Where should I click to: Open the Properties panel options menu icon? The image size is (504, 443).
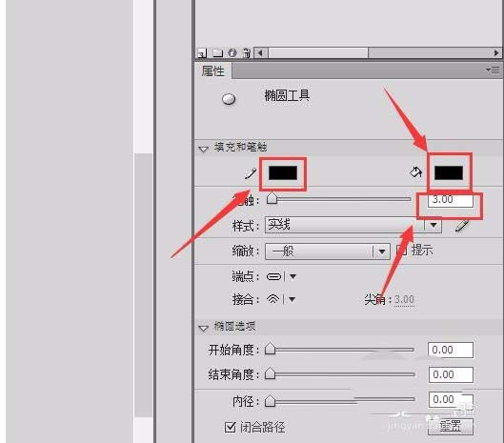pyautogui.click(x=493, y=70)
